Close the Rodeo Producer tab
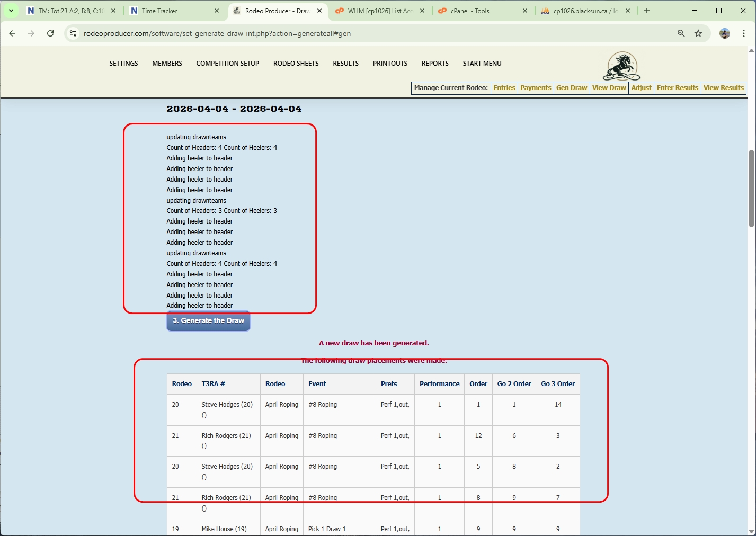 click(x=319, y=11)
